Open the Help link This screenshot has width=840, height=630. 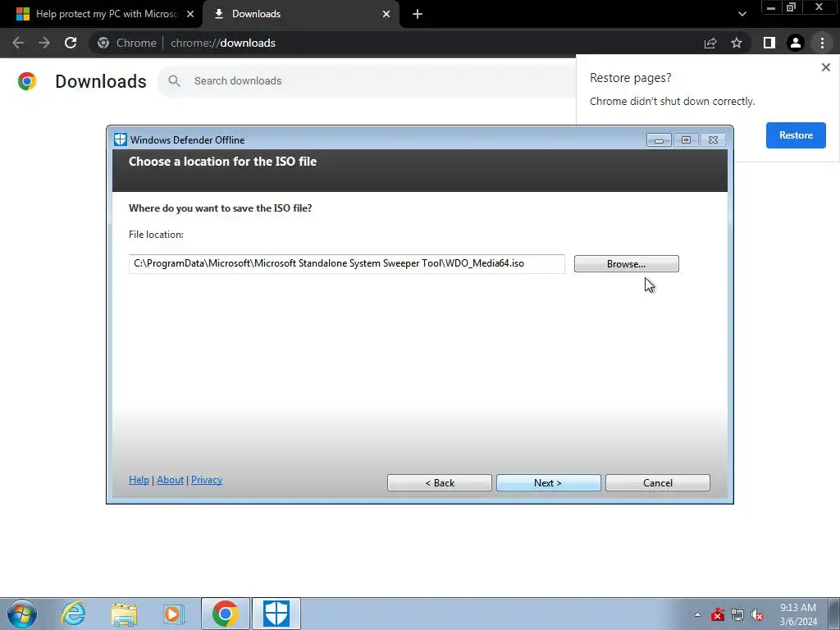(139, 479)
